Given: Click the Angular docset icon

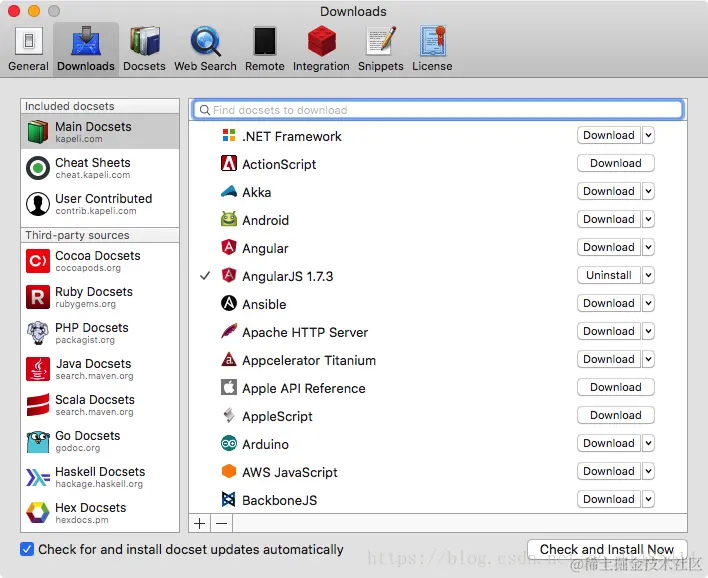Looking at the screenshot, I should (x=229, y=247).
